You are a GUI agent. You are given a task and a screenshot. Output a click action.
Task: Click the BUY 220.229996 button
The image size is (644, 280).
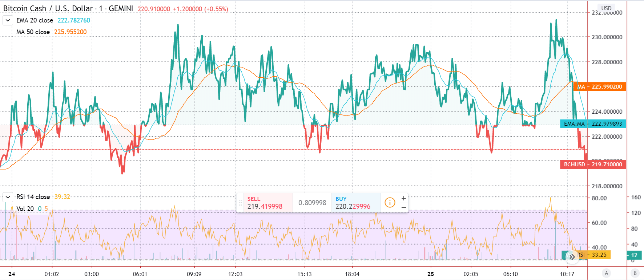click(x=356, y=203)
